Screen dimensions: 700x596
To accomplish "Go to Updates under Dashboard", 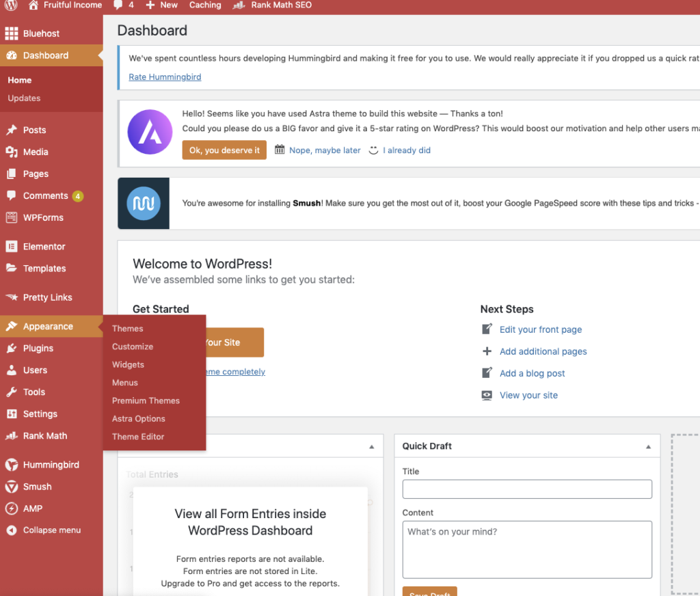I will click(x=24, y=98).
